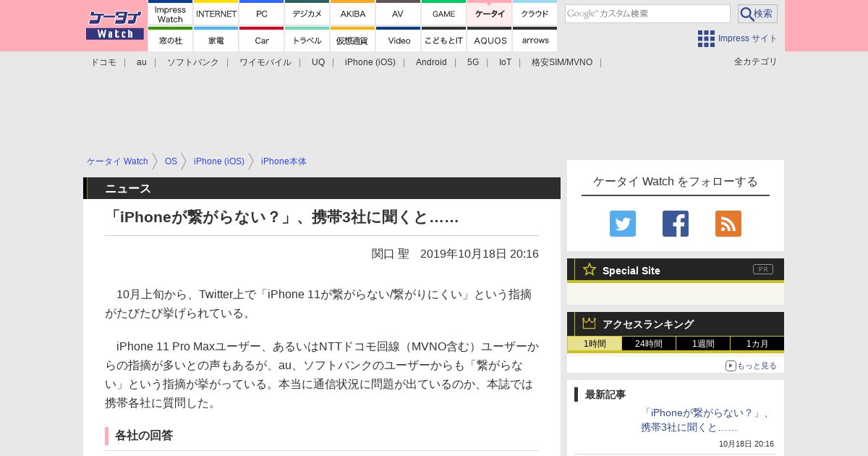Open the 家電 Watch tab
Image resolution: width=868 pixels, height=456 pixels.
pos(216,40)
